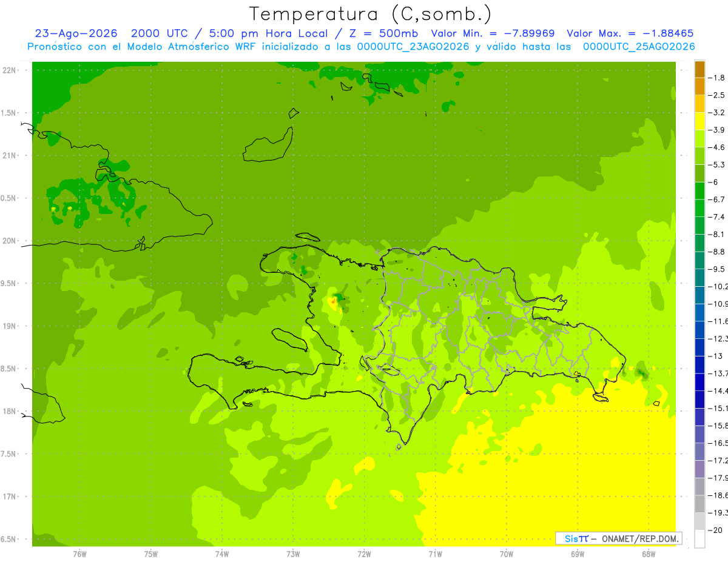Click the "ONAMET/REP.DOM." credit label

click(639, 538)
